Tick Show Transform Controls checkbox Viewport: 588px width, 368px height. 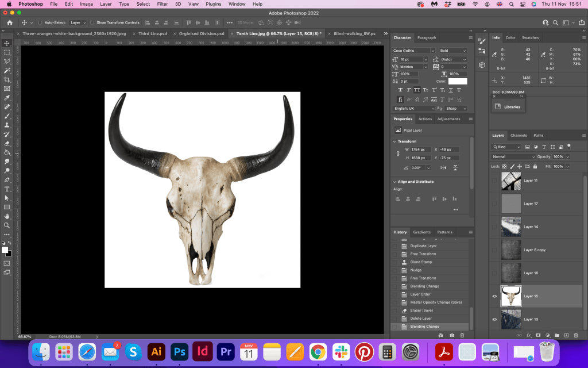pyautogui.click(x=92, y=22)
